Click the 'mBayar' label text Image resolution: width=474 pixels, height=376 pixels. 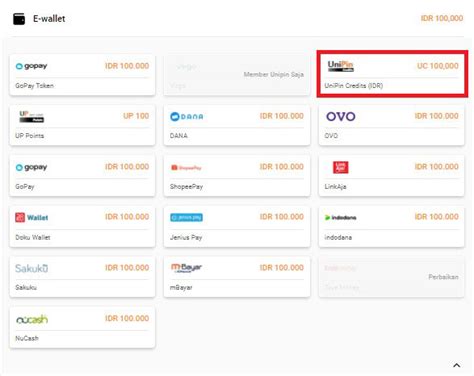coord(181,287)
